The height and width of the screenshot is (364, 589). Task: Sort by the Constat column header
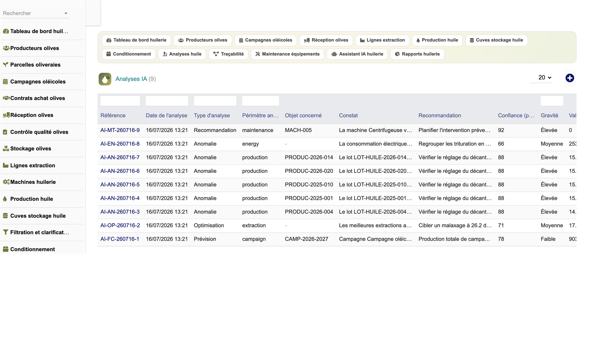click(348, 115)
